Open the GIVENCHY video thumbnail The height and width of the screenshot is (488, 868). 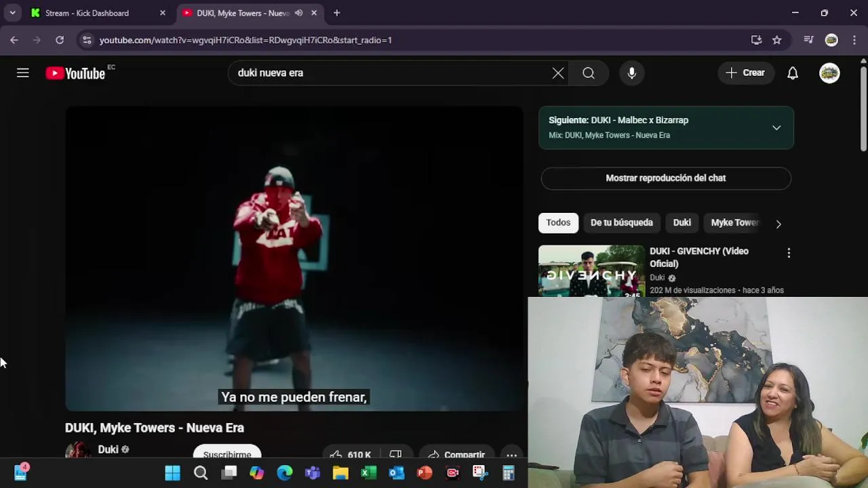(x=592, y=271)
